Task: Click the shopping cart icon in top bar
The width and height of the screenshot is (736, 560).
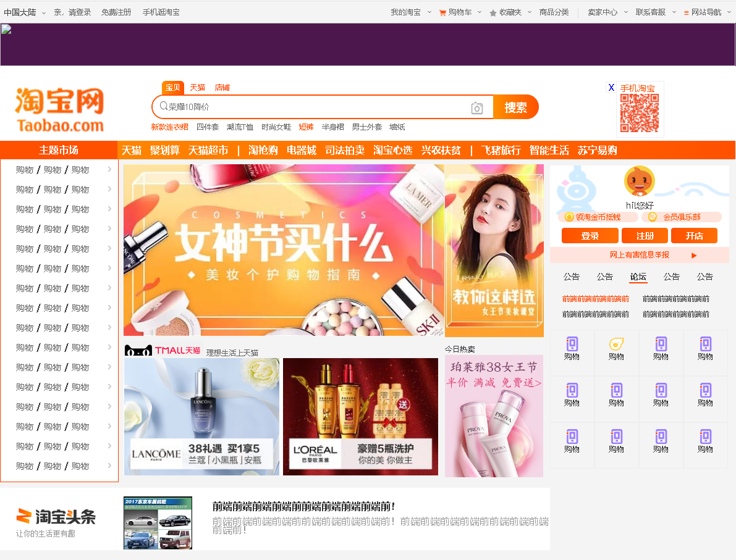Action: tap(442, 13)
